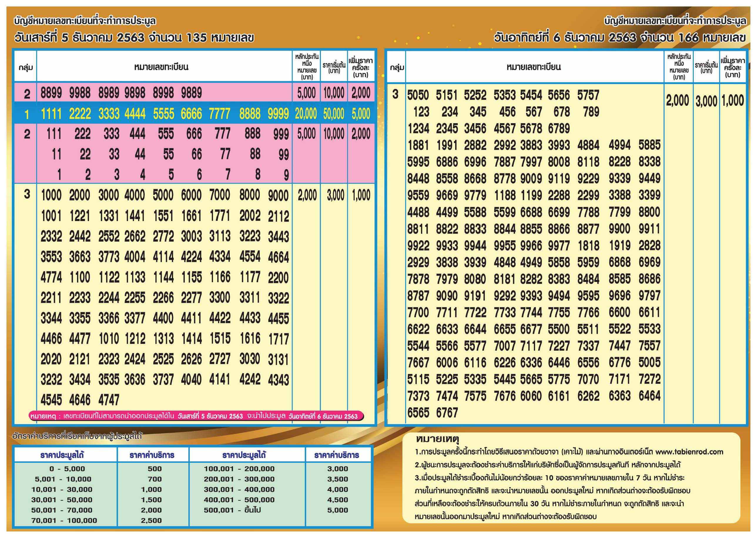Pick plate number 4466
The height and width of the screenshot is (535, 756).
(51, 339)
